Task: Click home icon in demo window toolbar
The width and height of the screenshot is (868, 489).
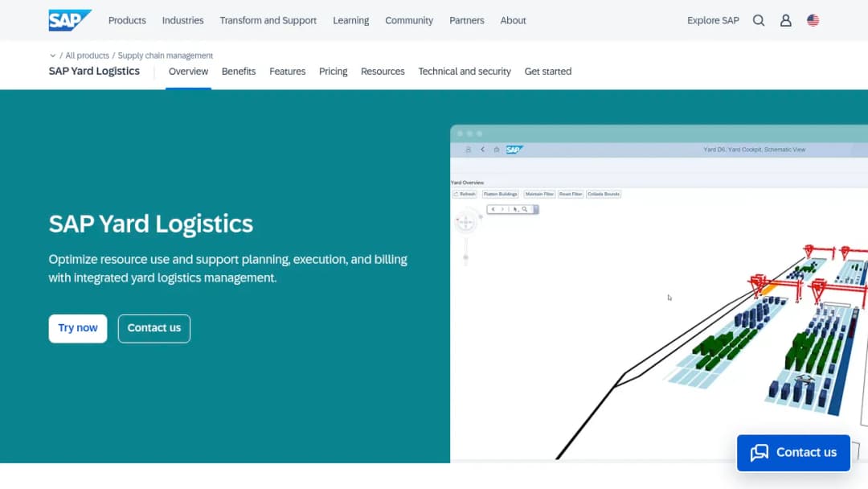Action: (x=497, y=150)
